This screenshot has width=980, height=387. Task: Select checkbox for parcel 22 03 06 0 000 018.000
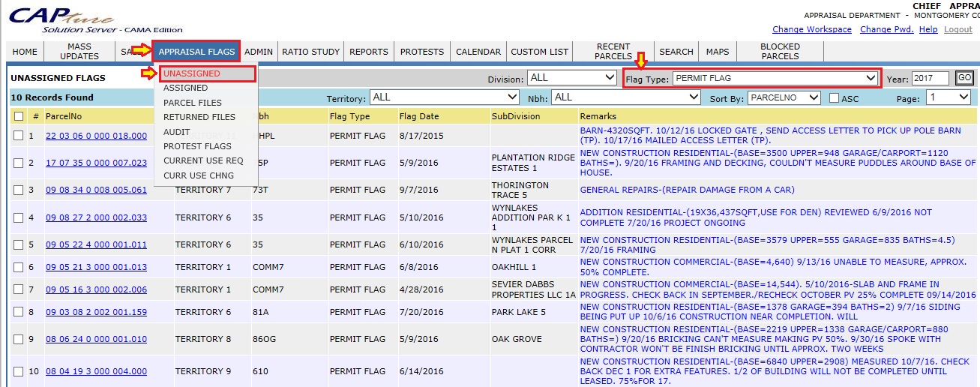pos(19,136)
